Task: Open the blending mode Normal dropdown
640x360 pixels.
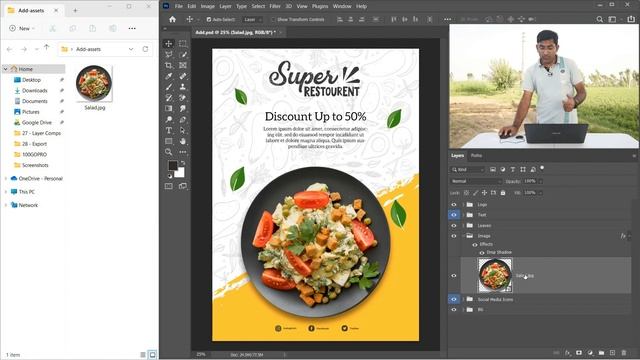Action: [x=476, y=181]
